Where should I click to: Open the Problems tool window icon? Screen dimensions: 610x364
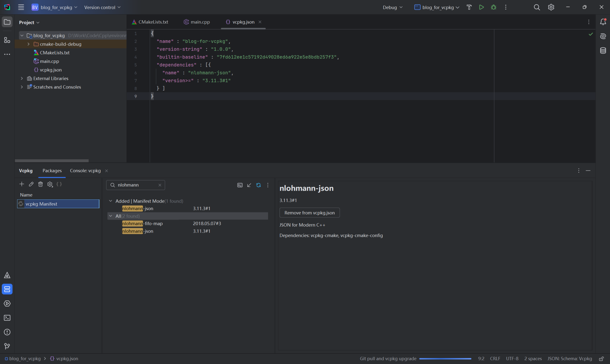7,332
